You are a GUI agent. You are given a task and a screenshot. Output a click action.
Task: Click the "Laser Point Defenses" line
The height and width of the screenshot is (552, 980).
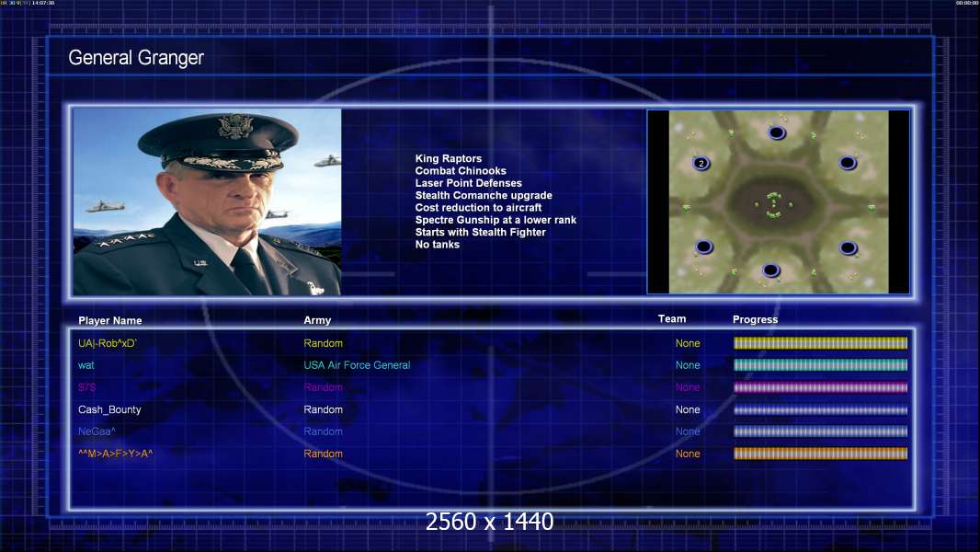click(468, 183)
